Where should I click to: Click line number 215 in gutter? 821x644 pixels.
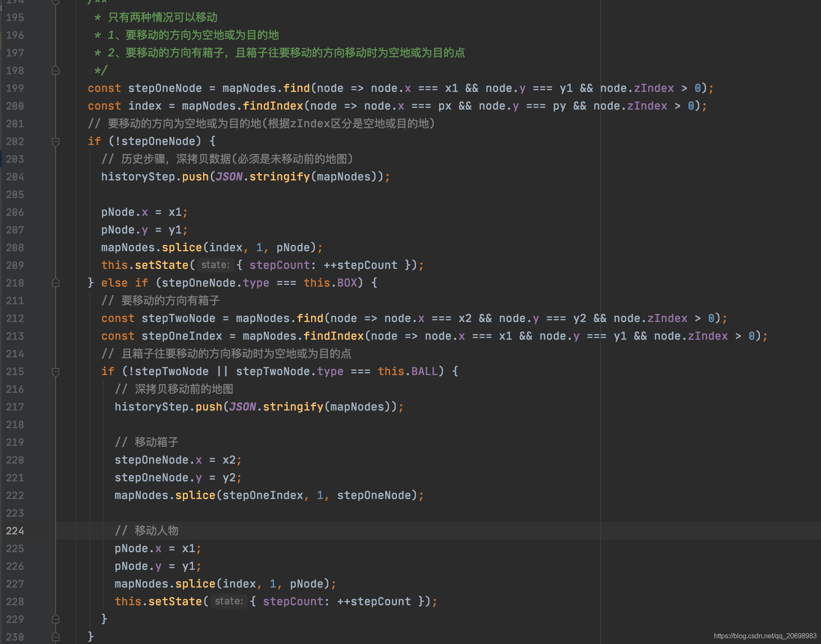(15, 371)
